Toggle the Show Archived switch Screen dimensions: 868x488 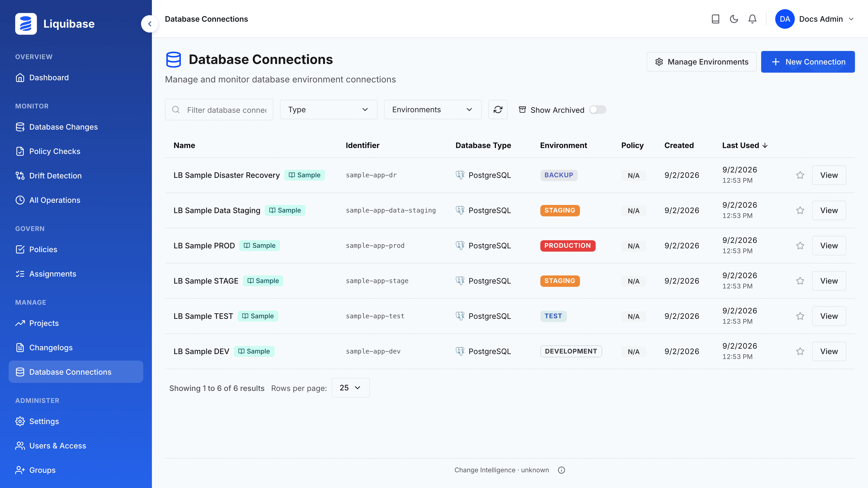click(597, 110)
